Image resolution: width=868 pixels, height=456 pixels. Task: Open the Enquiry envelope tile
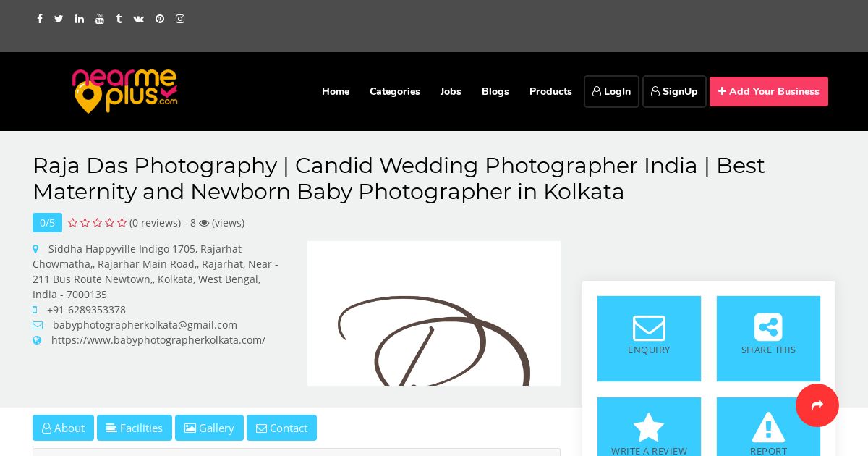point(649,339)
